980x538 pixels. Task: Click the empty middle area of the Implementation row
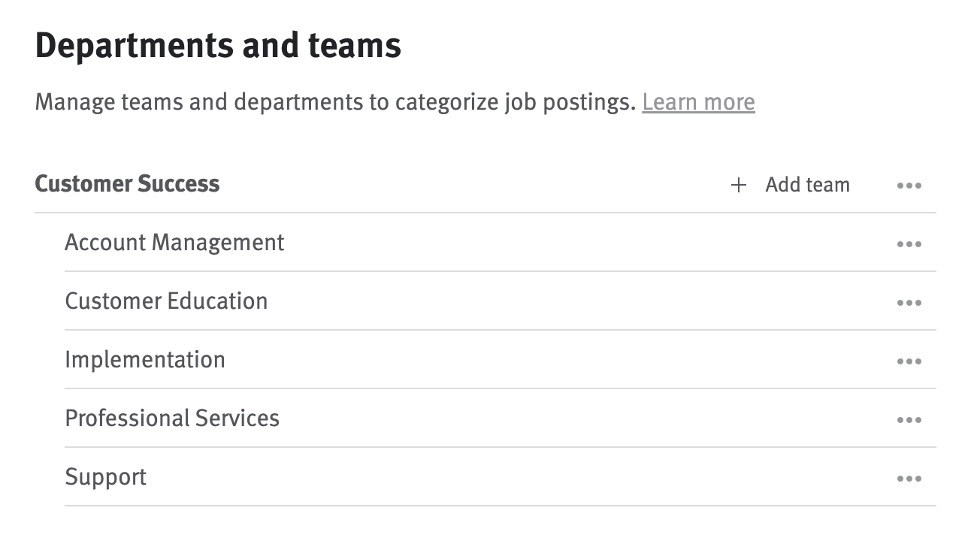click(526, 360)
